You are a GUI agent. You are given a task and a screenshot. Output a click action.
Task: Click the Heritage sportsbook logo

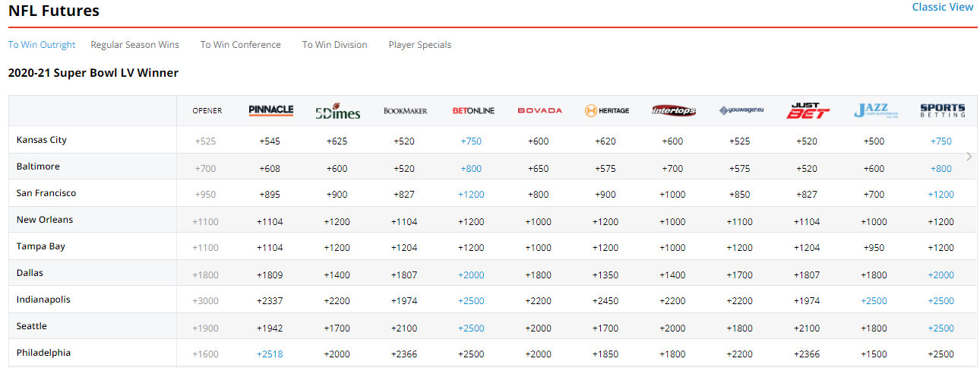point(606,111)
